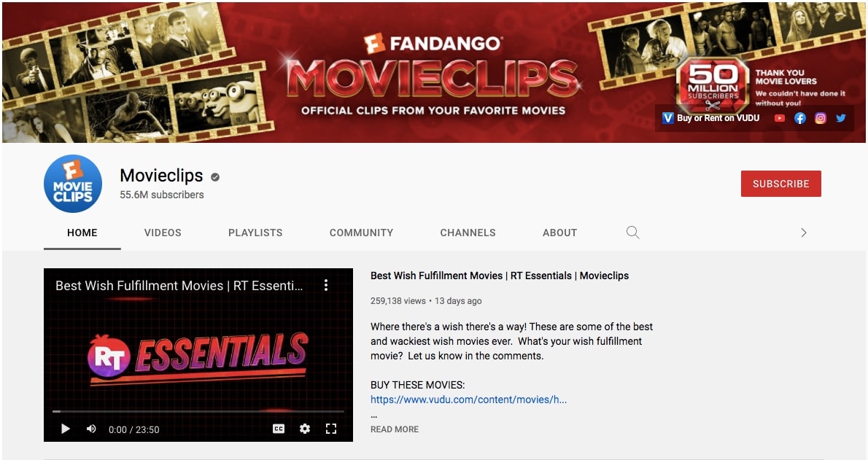Subscribe to the Movieclips channel
This screenshot has height=460, width=868.
click(x=780, y=184)
